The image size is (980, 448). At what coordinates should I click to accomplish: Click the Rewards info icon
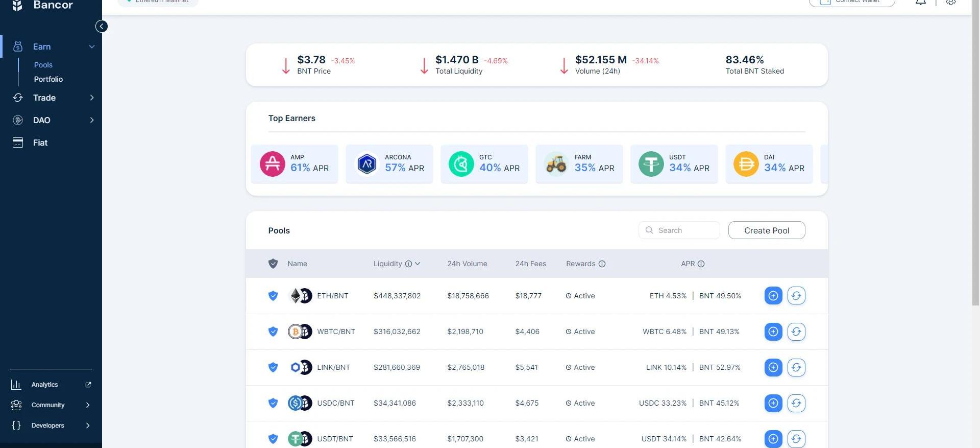point(602,264)
